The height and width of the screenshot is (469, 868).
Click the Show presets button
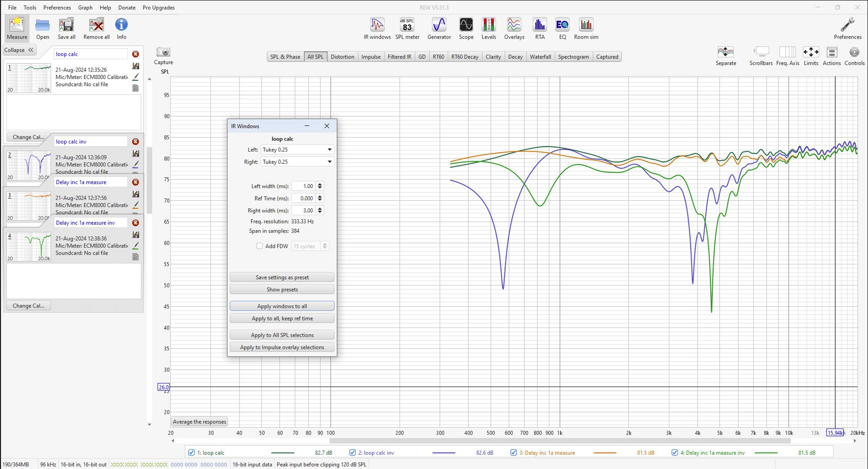click(x=282, y=289)
